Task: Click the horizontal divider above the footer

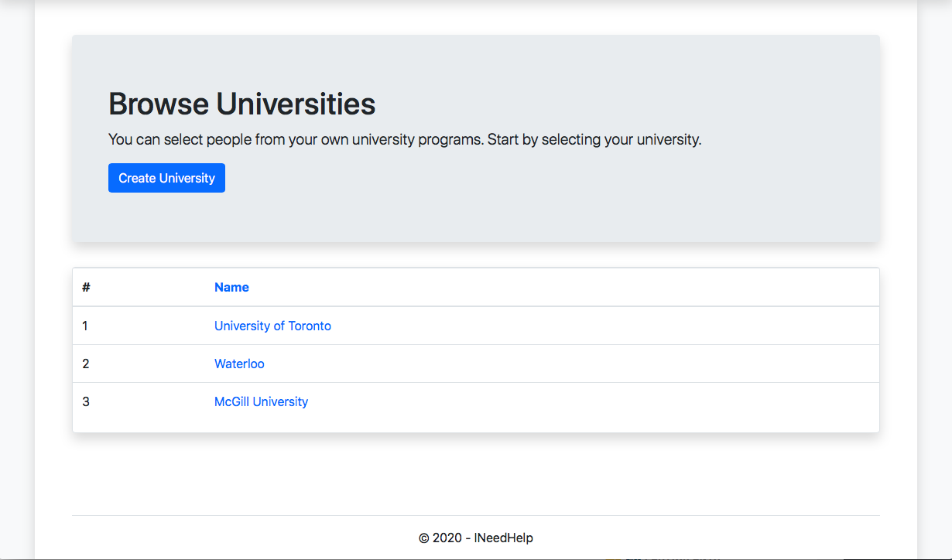Action: (x=476, y=515)
